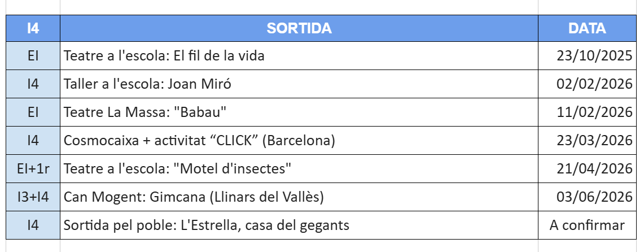Select the I3+I4 group cell
Viewport: 644px width, 252px height.
click(x=33, y=197)
